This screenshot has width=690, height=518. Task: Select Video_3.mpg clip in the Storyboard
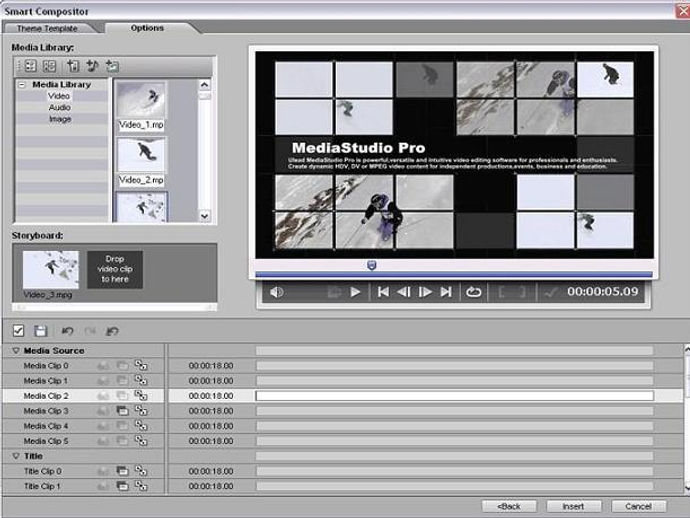coord(51,269)
